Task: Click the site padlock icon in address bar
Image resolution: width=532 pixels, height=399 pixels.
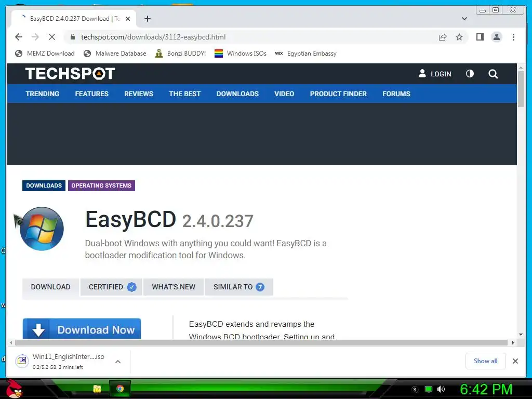Action: [x=73, y=37]
